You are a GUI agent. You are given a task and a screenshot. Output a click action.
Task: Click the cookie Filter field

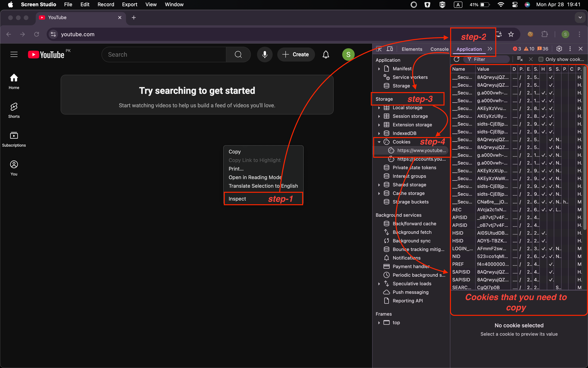[487, 59]
